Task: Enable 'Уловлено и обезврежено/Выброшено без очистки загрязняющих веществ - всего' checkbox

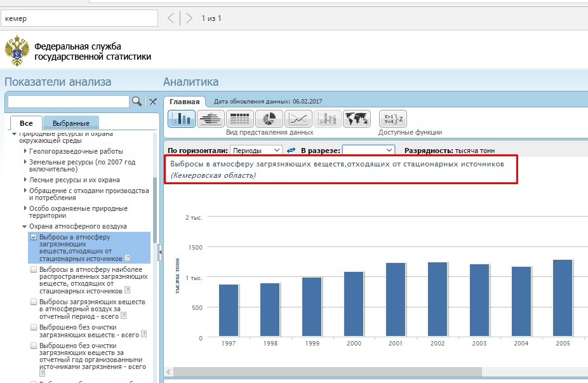Action: [34, 327]
